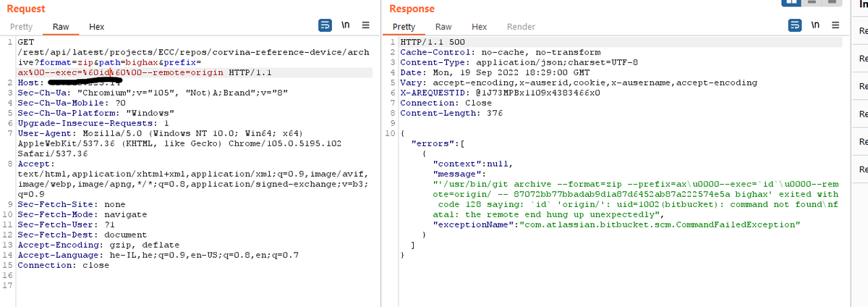The width and height of the screenshot is (868, 307).
Task: Open the Render tab in Response panel
Action: click(521, 27)
